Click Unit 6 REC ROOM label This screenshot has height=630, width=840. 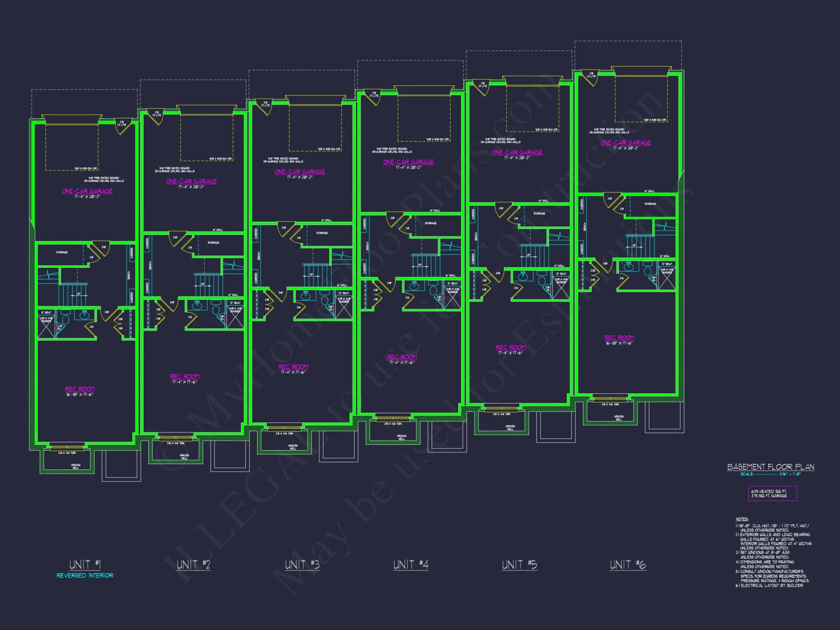tap(619, 338)
